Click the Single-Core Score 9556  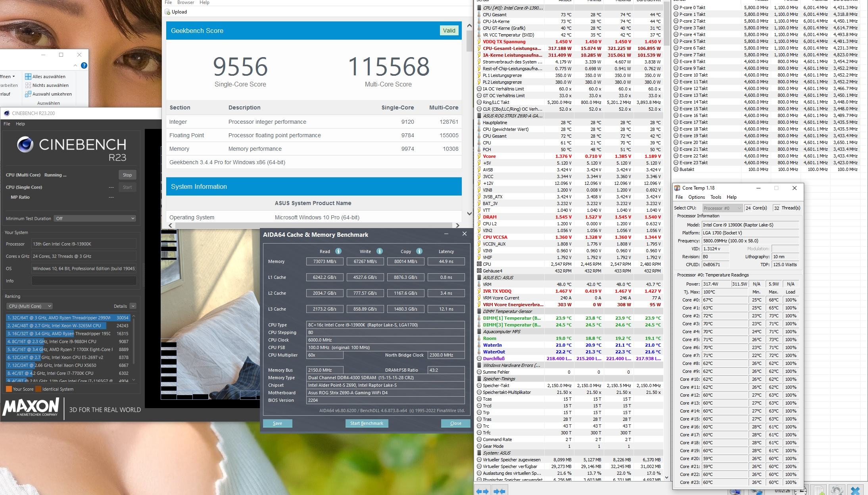[240, 67]
